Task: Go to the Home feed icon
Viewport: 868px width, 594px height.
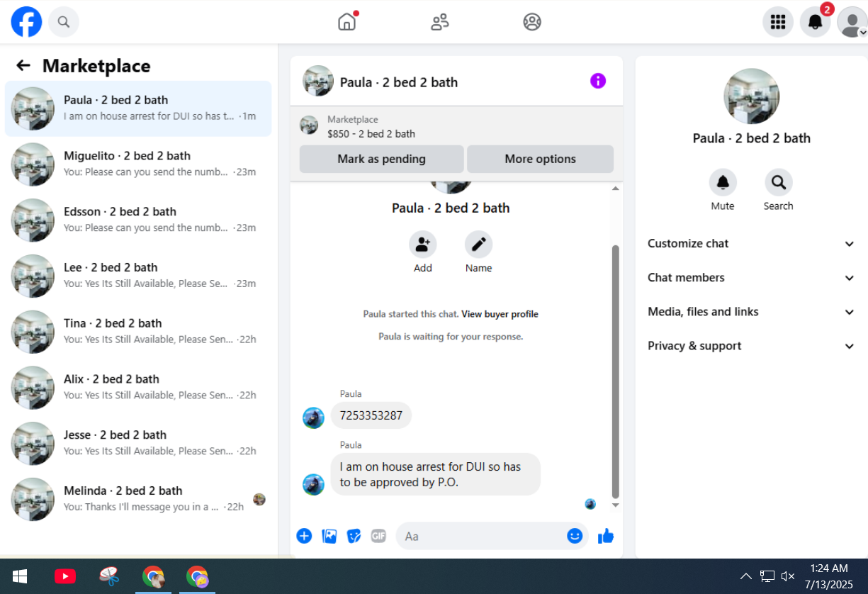Action: (346, 22)
